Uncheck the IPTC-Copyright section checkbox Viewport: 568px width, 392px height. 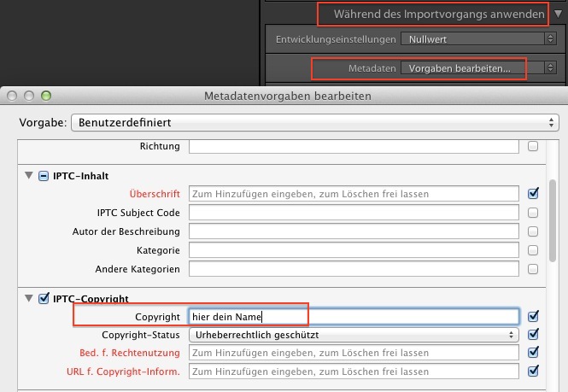point(44,299)
